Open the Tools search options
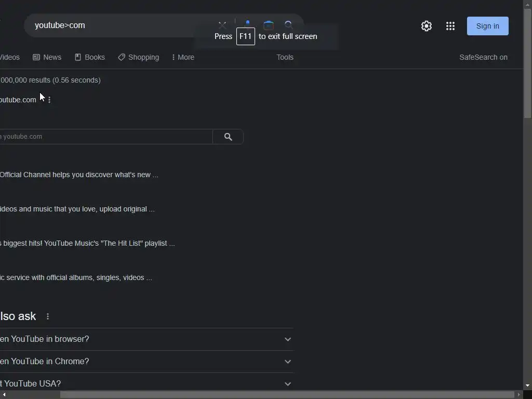This screenshot has height=399, width=532. [285, 57]
